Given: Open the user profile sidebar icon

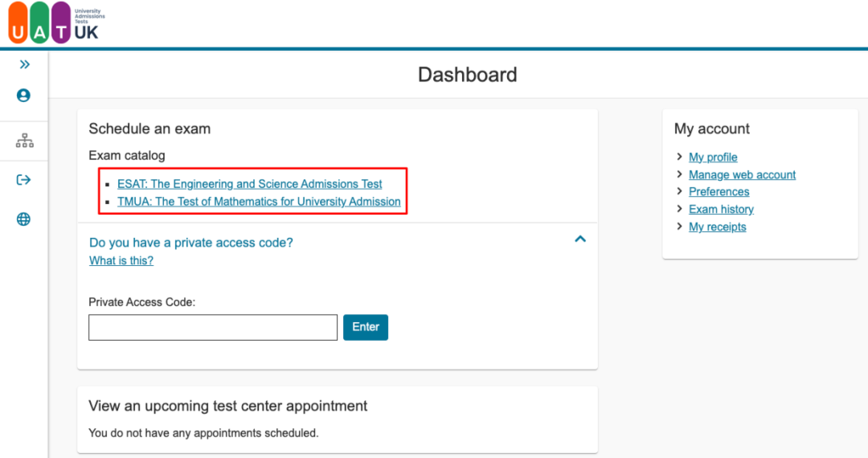Looking at the screenshot, I should click(x=23, y=96).
